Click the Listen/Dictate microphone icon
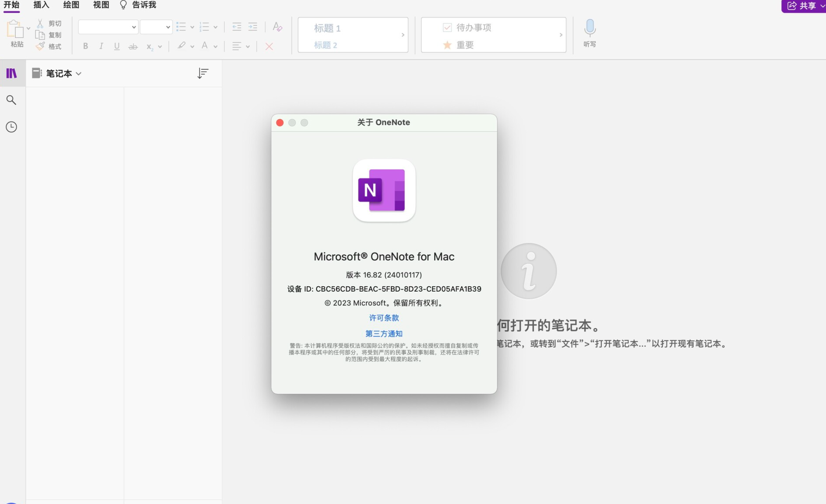Screen dimensions: 826x504 589,28
